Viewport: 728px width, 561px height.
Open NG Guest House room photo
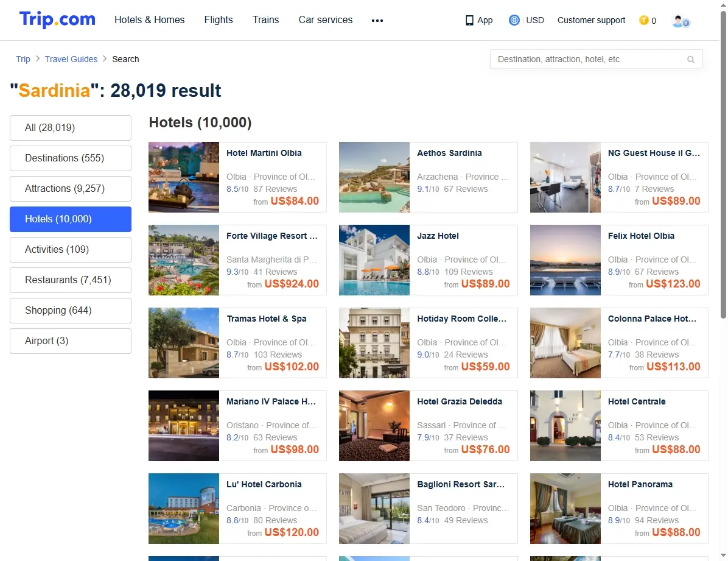click(565, 177)
